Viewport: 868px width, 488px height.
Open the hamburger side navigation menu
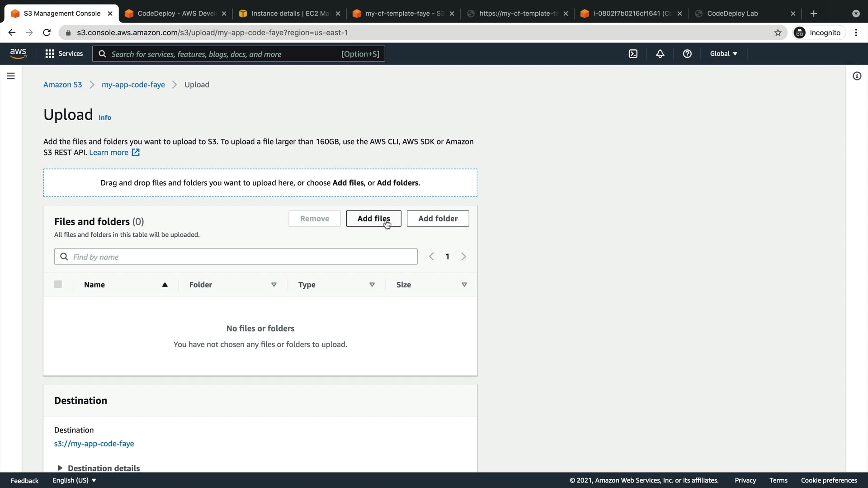11,76
